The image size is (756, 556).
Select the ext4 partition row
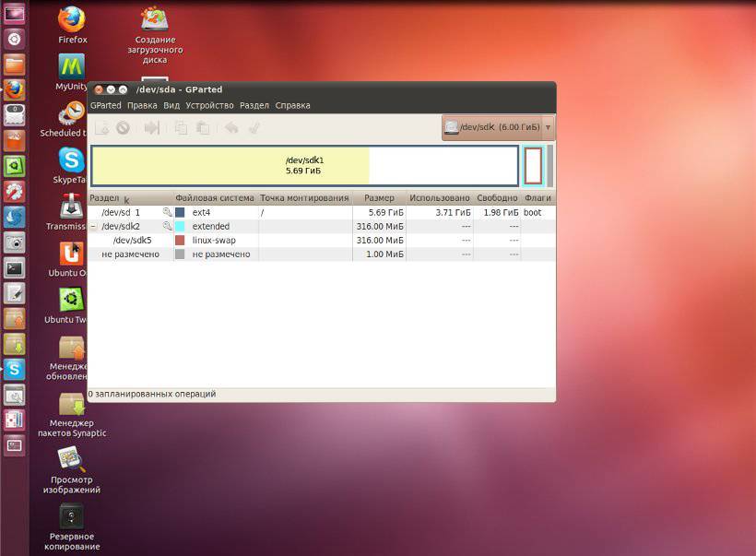click(x=322, y=212)
